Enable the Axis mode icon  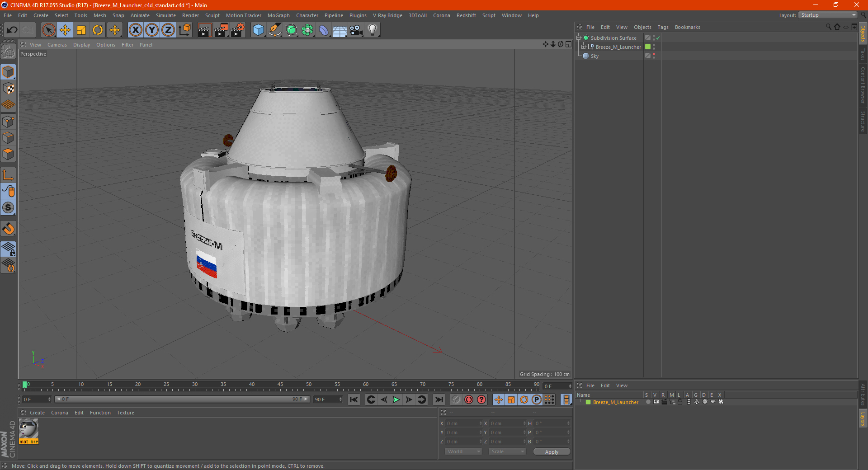8,175
